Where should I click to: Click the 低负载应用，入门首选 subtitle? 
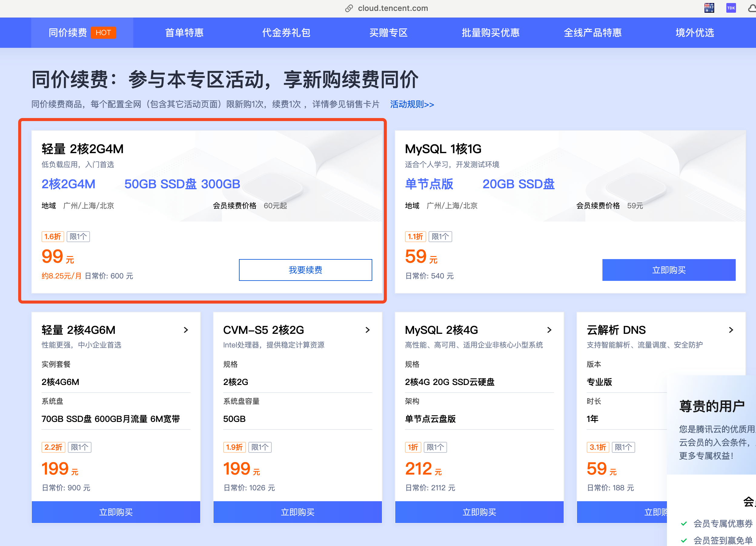click(78, 165)
